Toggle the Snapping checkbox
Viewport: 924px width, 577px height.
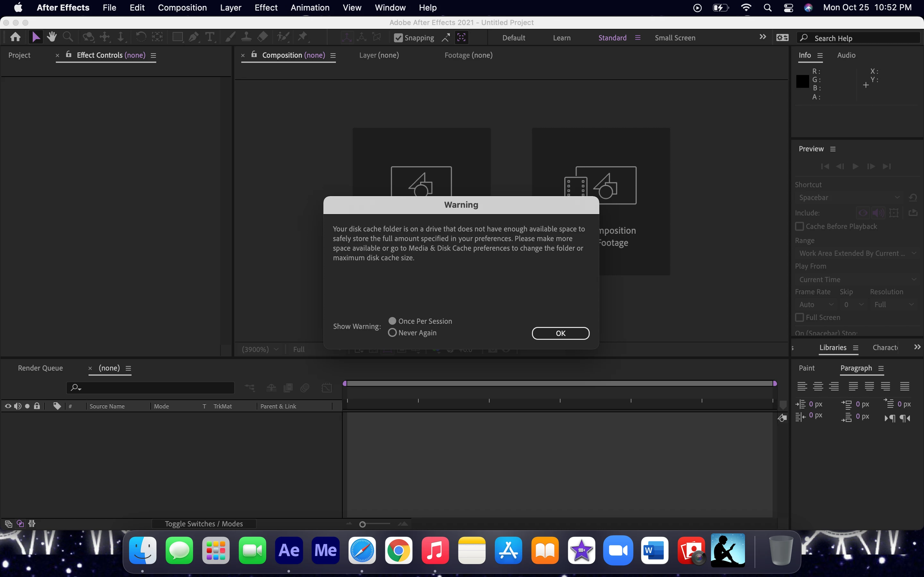(x=398, y=38)
